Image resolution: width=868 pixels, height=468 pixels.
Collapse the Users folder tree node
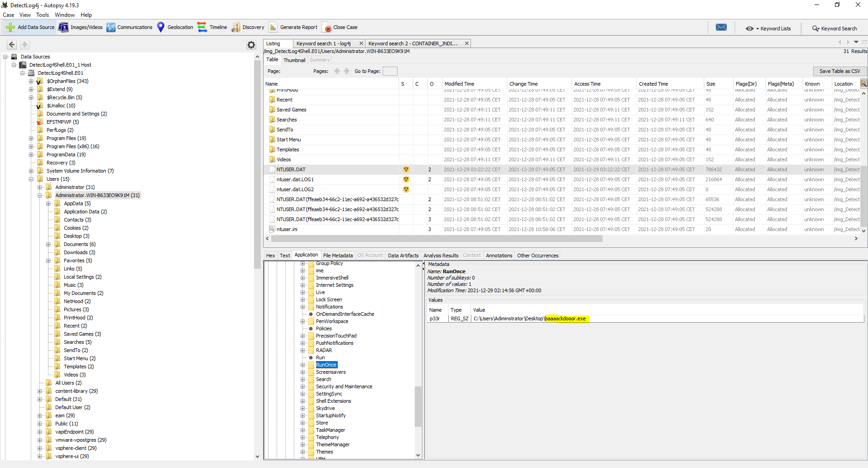pyautogui.click(x=31, y=179)
